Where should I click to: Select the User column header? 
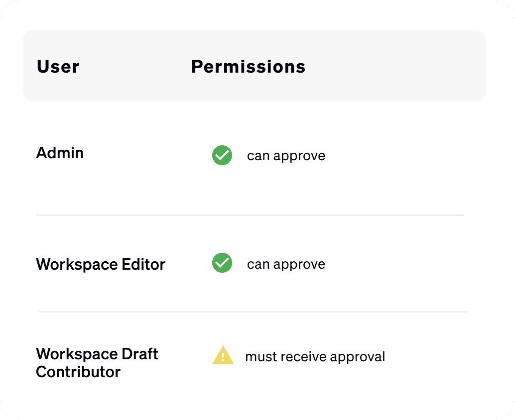(x=58, y=67)
